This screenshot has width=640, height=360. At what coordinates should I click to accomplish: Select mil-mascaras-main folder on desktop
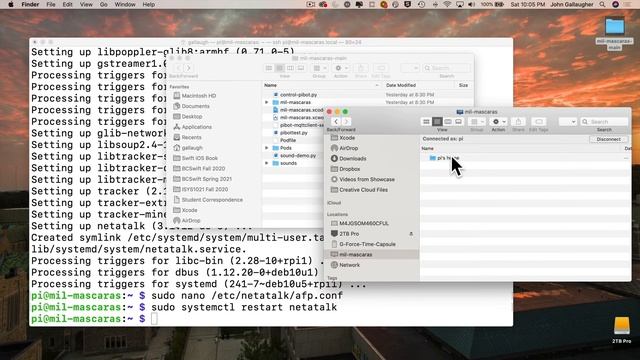pos(615,33)
